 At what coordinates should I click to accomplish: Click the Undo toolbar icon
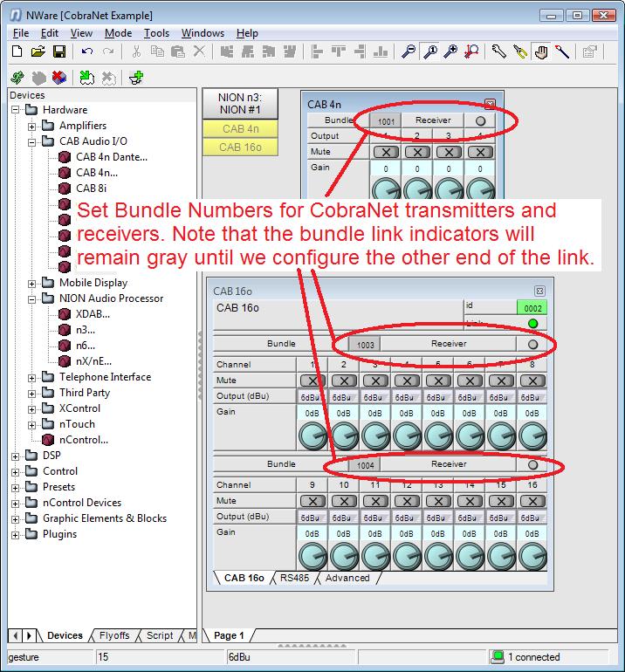(x=87, y=51)
